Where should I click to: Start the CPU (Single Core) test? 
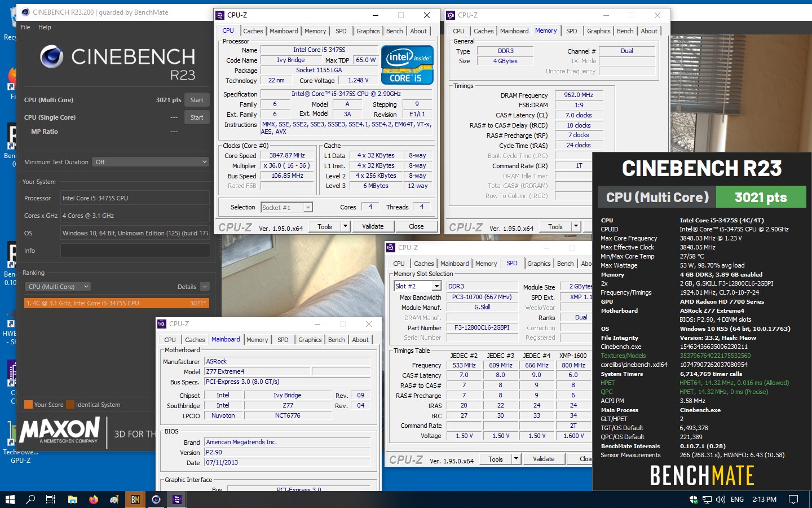click(197, 117)
